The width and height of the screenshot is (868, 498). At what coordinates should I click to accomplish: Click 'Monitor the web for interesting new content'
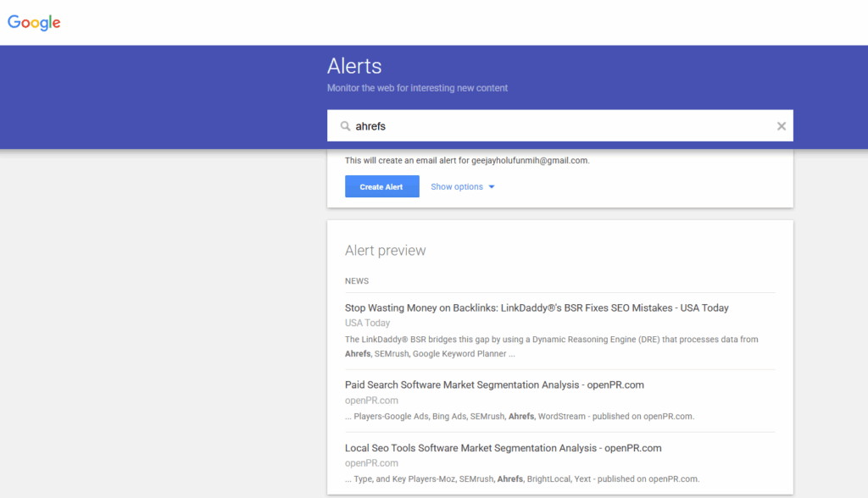[x=417, y=88]
